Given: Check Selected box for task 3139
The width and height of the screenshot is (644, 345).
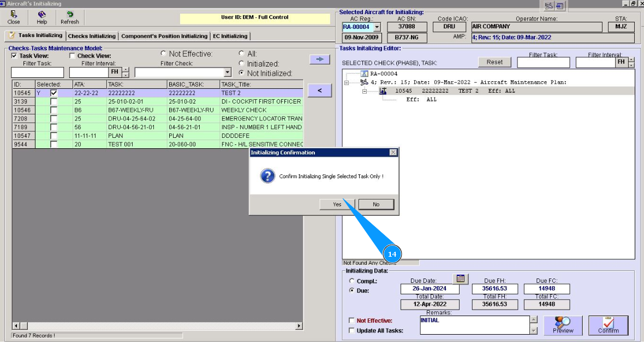Looking at the screenshot, I should [54, 102].
